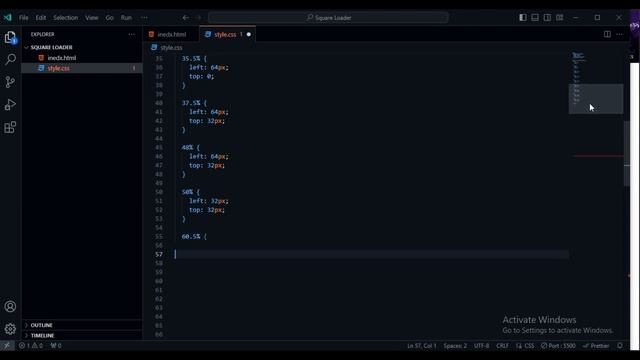This screenshot has height=360, width=640.
Task: Select style.css in the Explorer tree
Action: [x=82, y=68]
